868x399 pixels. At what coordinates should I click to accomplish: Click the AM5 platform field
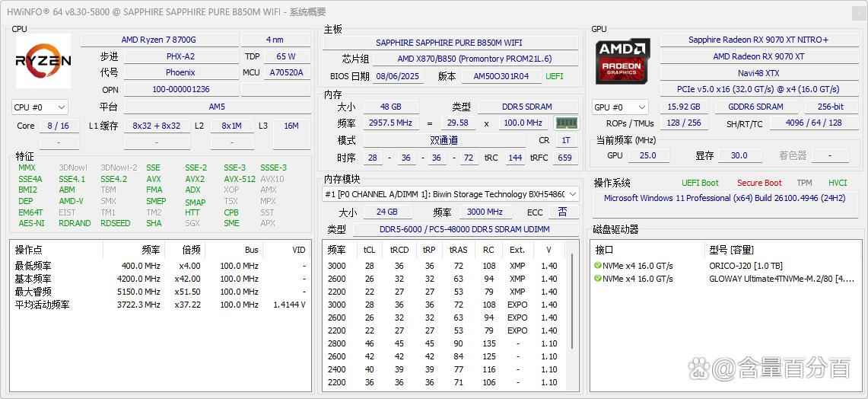click(x=217, y=107)
